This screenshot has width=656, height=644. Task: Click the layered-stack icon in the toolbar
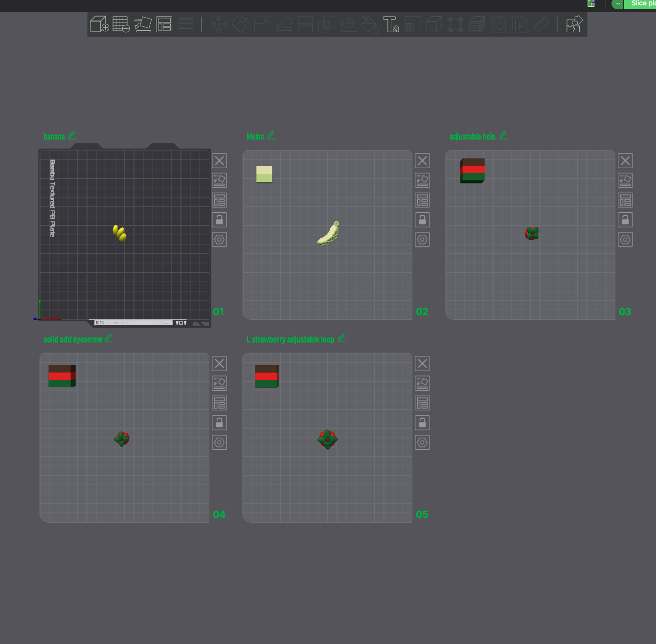pos(477,24)
